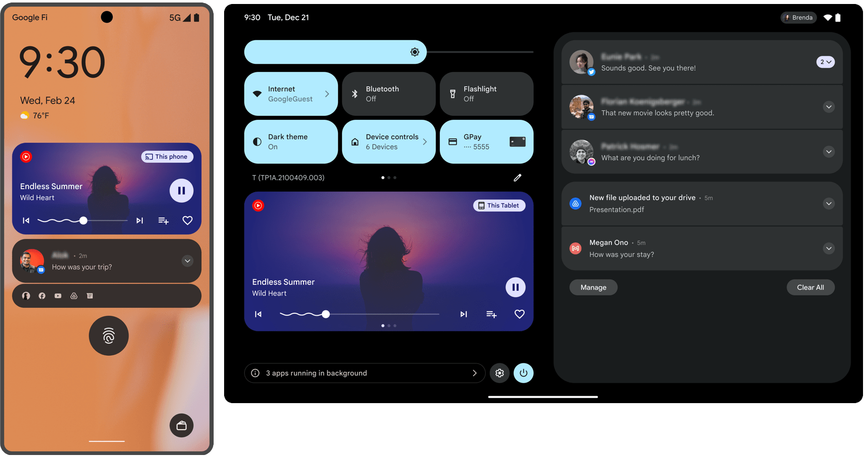
Task: Tap the tablet bottom navigation handle
Action: [543, 397]
